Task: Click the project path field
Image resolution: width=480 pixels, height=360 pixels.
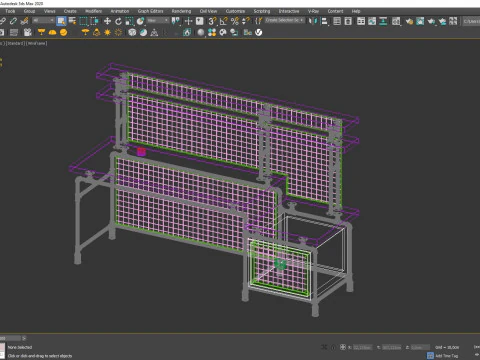Action: pos(471,21)
